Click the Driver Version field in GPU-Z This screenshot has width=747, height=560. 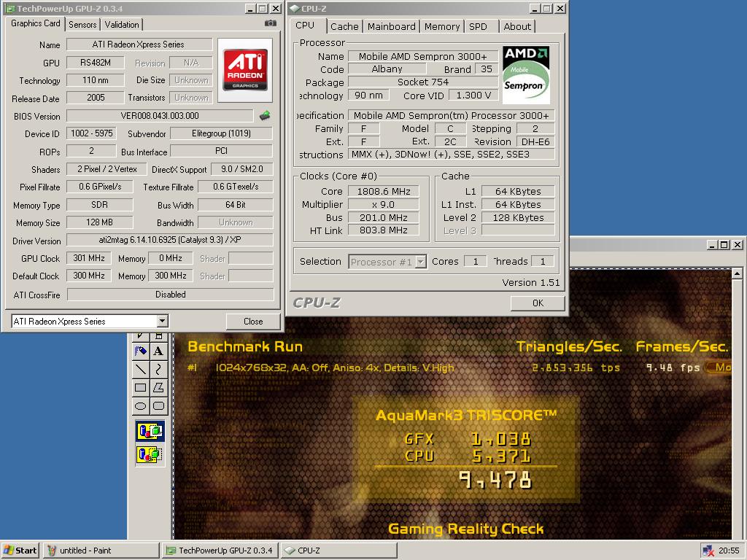pyautogui.click(x=170, y=240)
